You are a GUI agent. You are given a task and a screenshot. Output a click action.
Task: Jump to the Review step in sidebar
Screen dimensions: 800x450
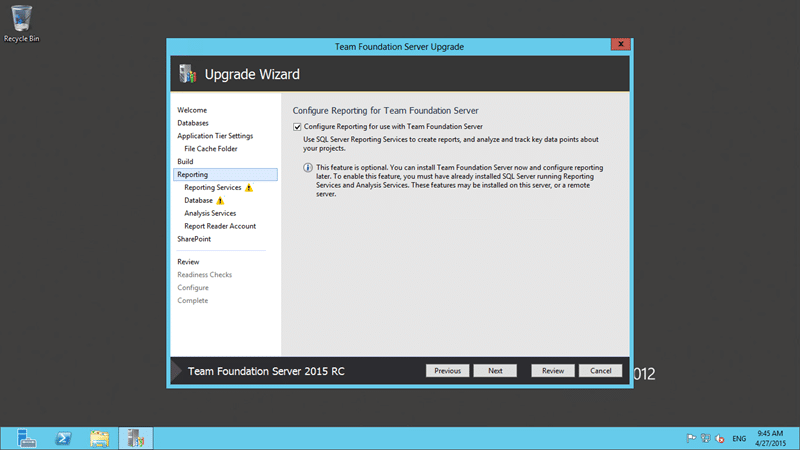(x=188, y=262)
